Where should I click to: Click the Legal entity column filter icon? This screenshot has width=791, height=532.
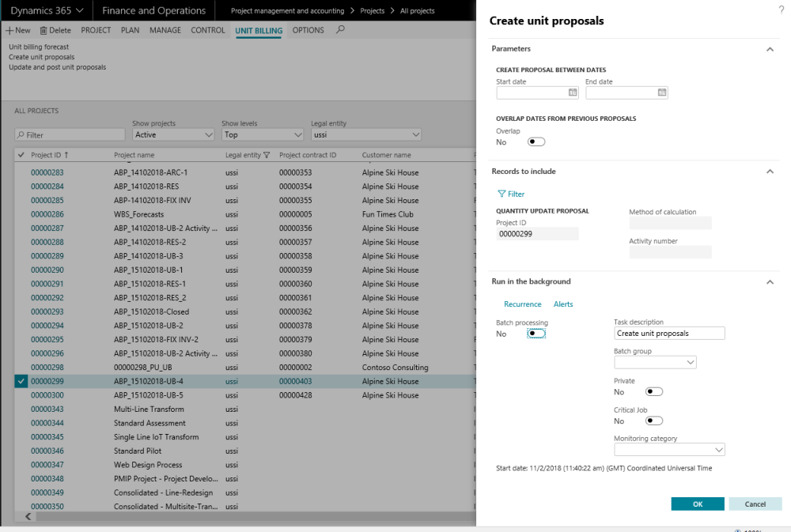pos(267,155)
